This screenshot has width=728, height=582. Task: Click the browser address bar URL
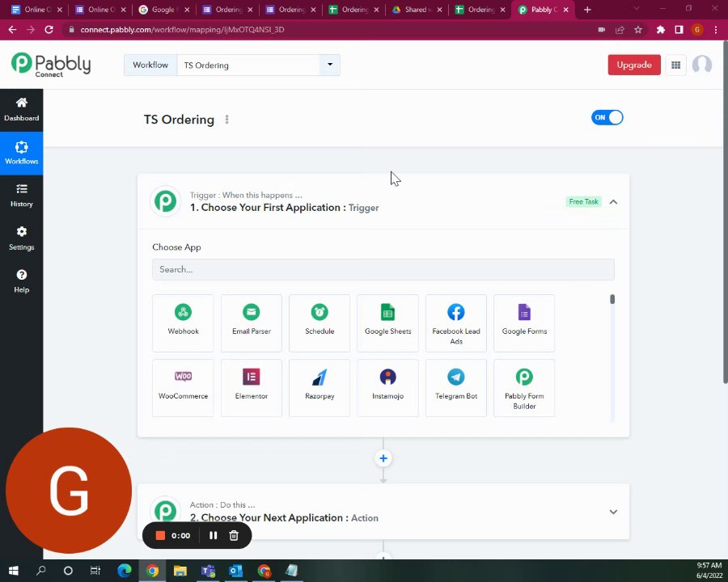(x=182, y=30)
